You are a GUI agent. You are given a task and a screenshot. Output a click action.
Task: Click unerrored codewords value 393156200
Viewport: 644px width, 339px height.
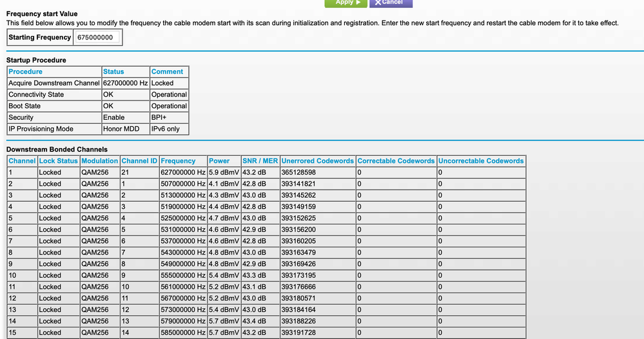[298, 230]
